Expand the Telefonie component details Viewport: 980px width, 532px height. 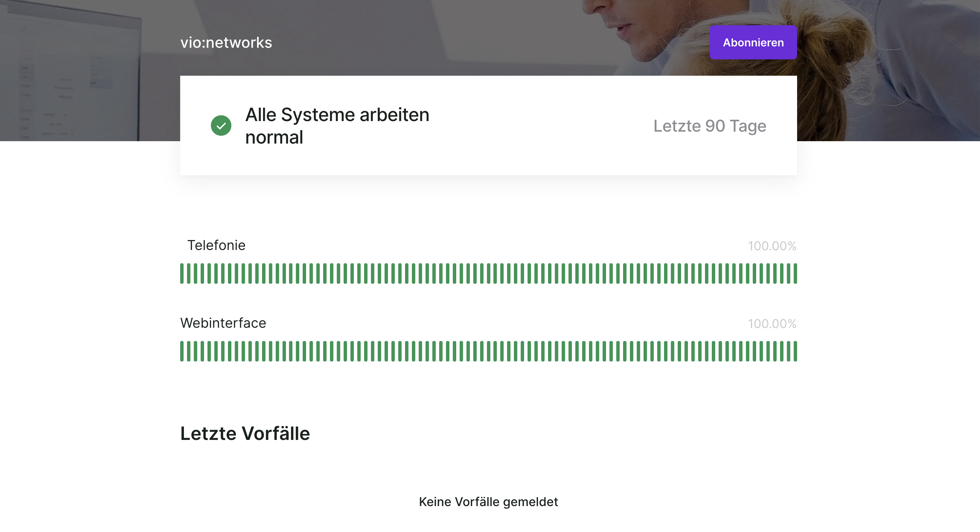[x=216, y=245]
